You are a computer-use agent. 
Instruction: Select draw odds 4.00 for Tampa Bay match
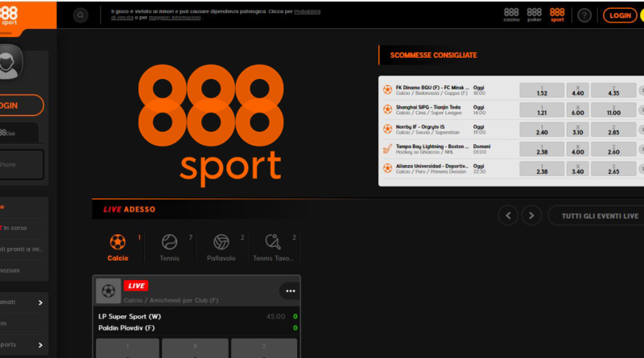(x=578, y=150)
